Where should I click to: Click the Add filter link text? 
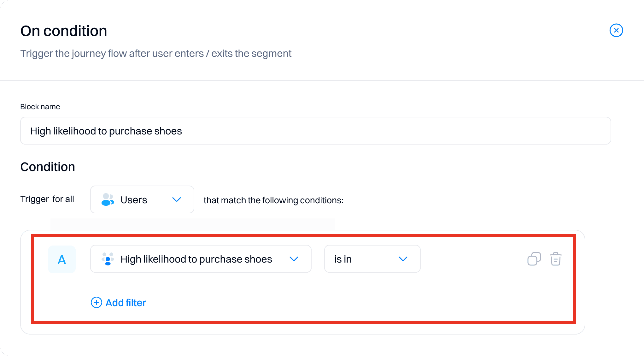click(x=126, y=303)
